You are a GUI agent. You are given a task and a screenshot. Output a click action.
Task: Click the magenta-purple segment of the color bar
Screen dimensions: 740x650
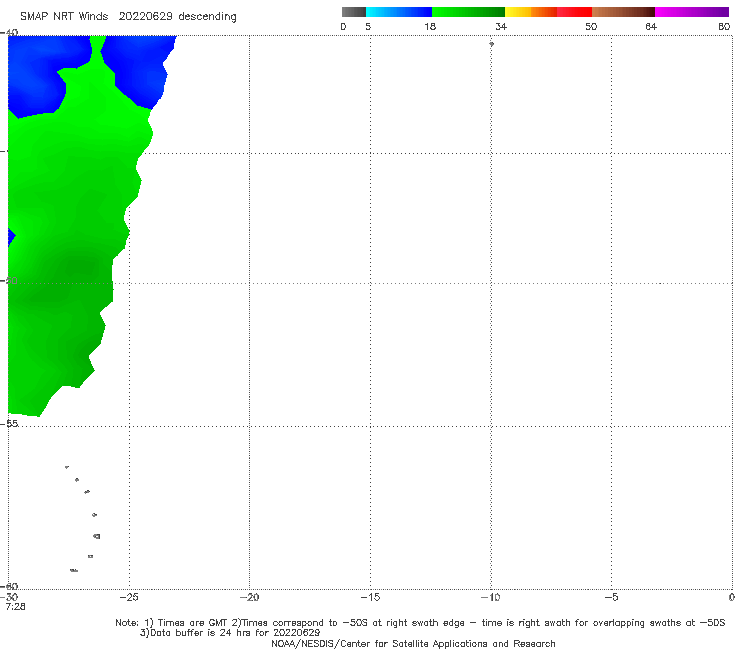click(692, 12)
